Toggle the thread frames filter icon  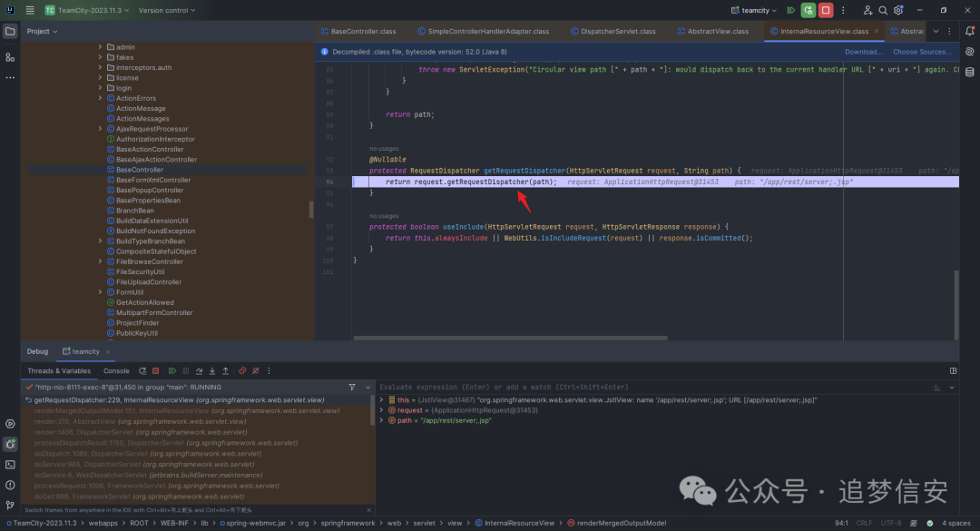(x=353, y=387)
